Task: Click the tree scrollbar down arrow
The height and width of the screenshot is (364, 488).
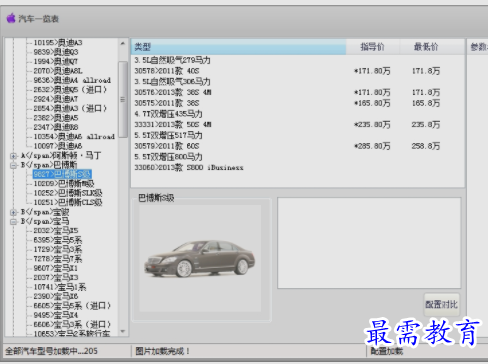Action: click(123, 331)
